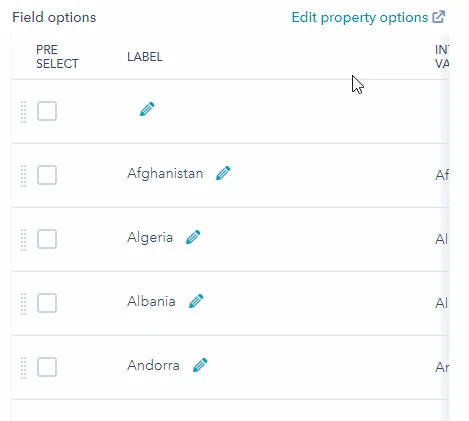Grab the drag handle of the blank row
This screenshot has width=469, height=421.
click(23, 112)
